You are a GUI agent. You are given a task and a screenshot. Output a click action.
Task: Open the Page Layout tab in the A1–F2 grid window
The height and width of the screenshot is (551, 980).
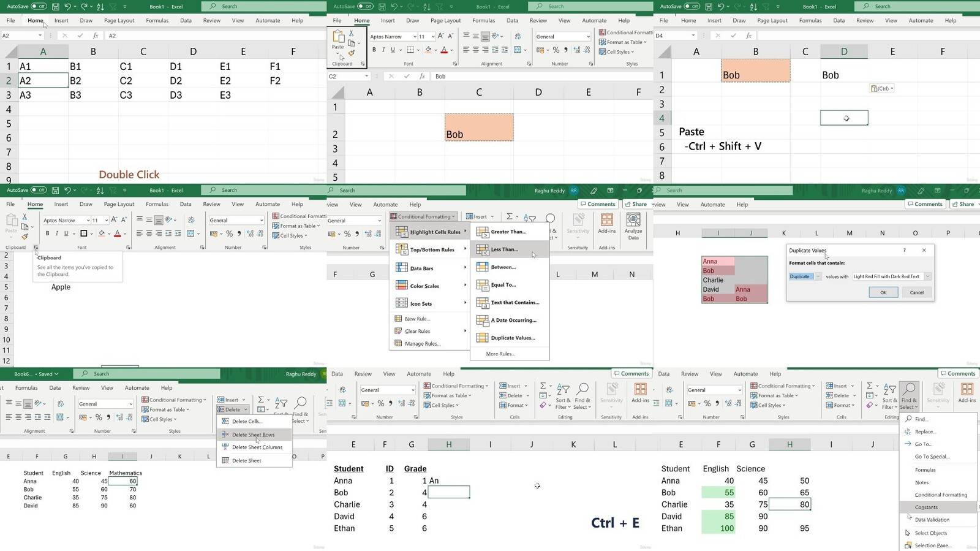[119, 20]
